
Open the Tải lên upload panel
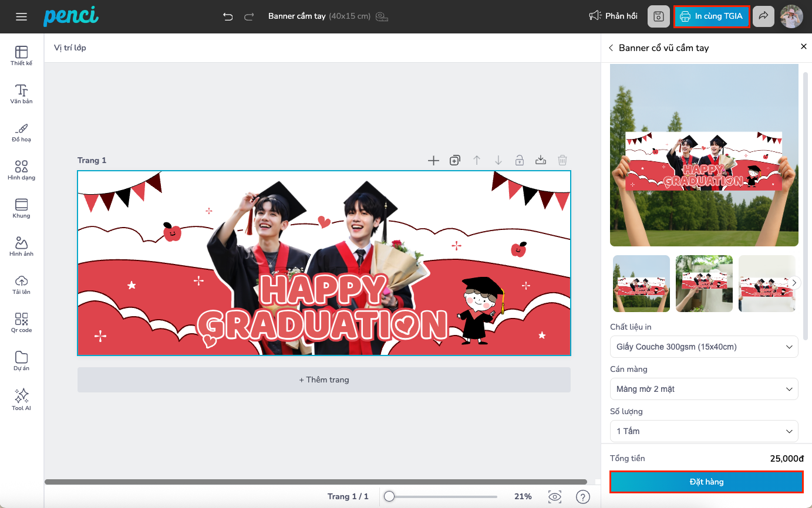(x=21, y=284)
